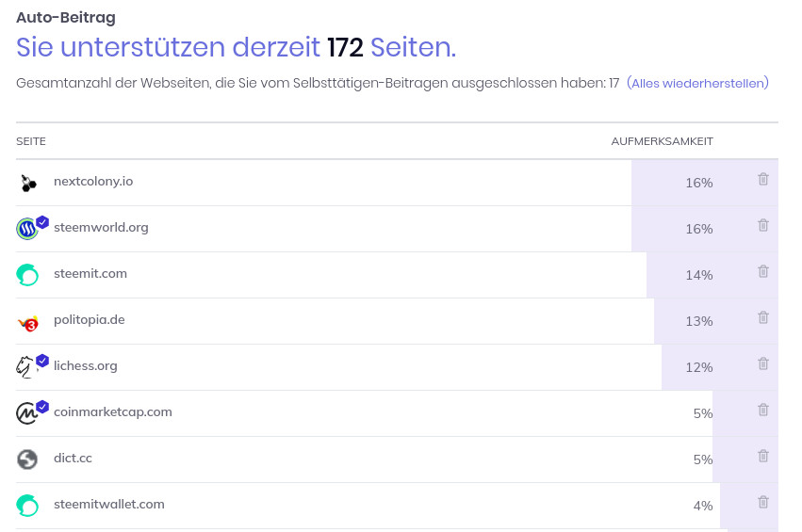Open the nextcolony.io site link
Viewport: 802px width, 532px height.
coord(93,182)
